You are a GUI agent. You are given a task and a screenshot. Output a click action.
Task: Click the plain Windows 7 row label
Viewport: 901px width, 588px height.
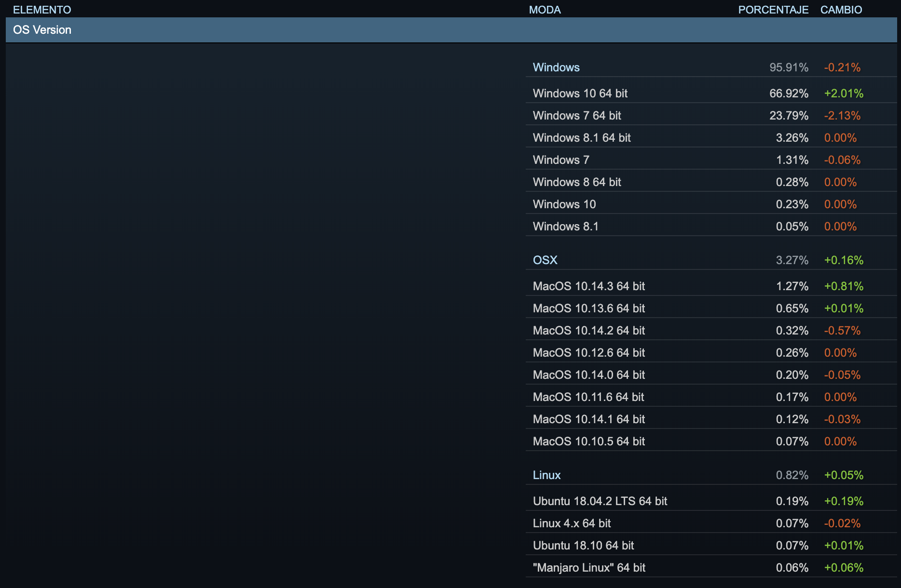click(x=561, y=160)
